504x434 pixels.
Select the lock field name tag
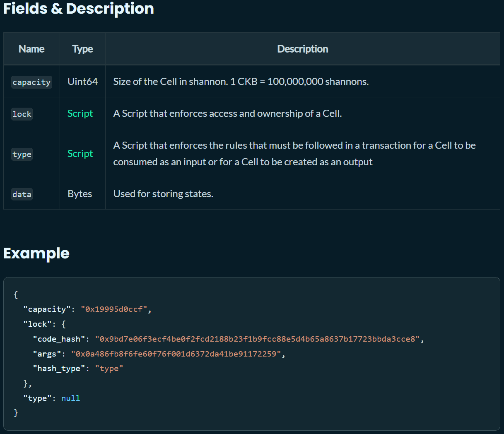point(22,114)
